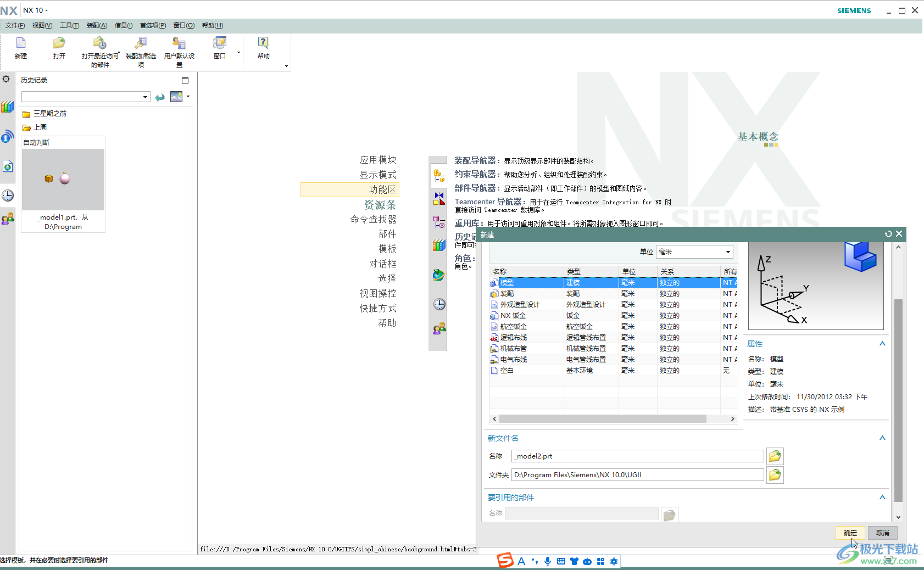Viewport: 924px width, 570px height.
Task: Open toolbar options arrow at toolbar end
Action: (x=286, y=66)
